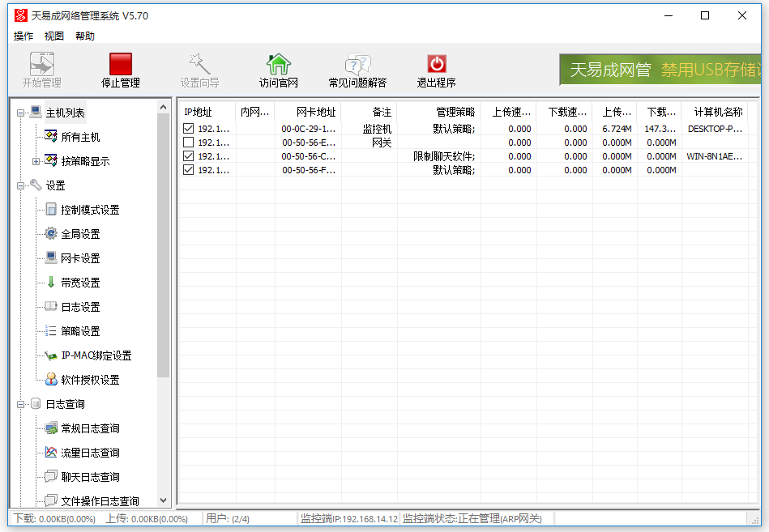
Task: Click the 下载速 column header
Action: (x=565, y=112)
